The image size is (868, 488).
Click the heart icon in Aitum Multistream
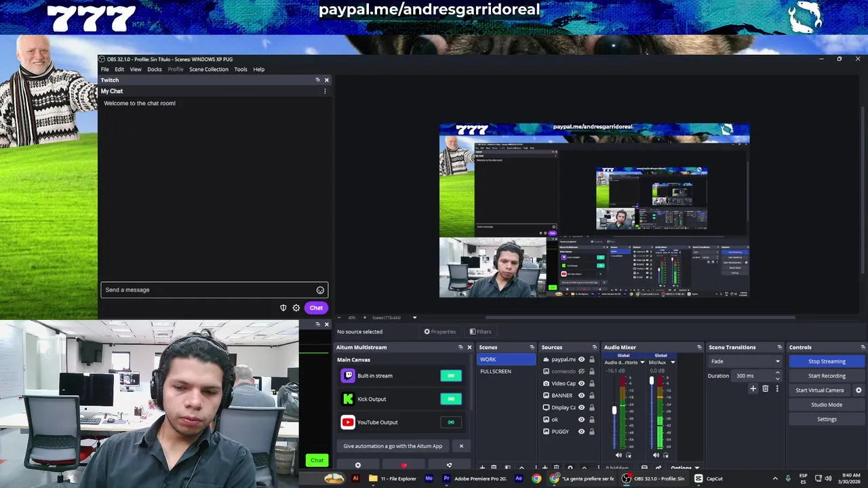(x=404, y=466)
